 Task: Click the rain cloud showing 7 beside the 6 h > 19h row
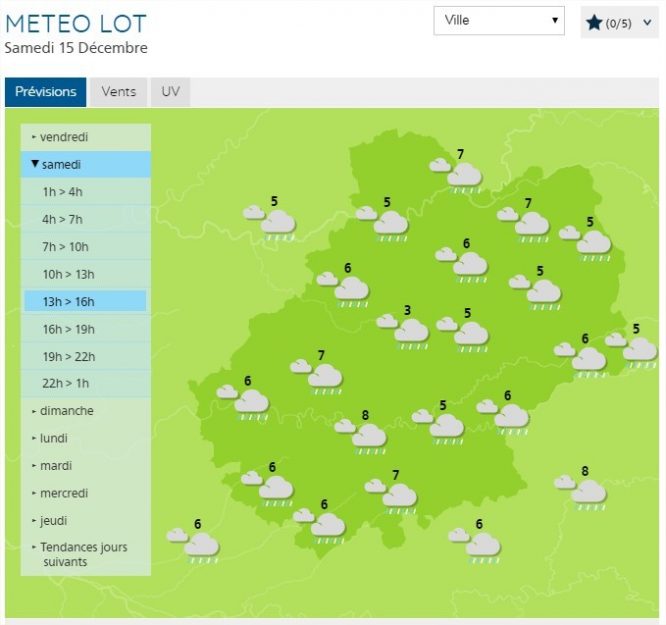click(x=317, y=374)
